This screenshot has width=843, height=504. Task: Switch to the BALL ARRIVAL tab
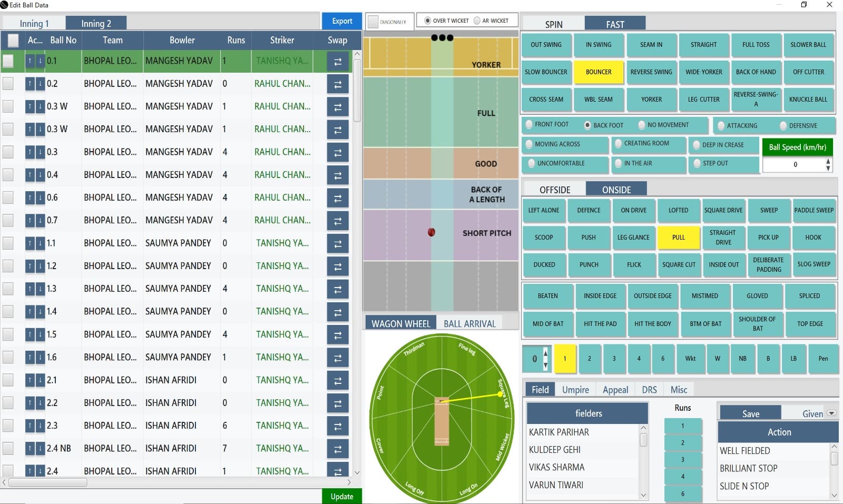pos(469,323)
